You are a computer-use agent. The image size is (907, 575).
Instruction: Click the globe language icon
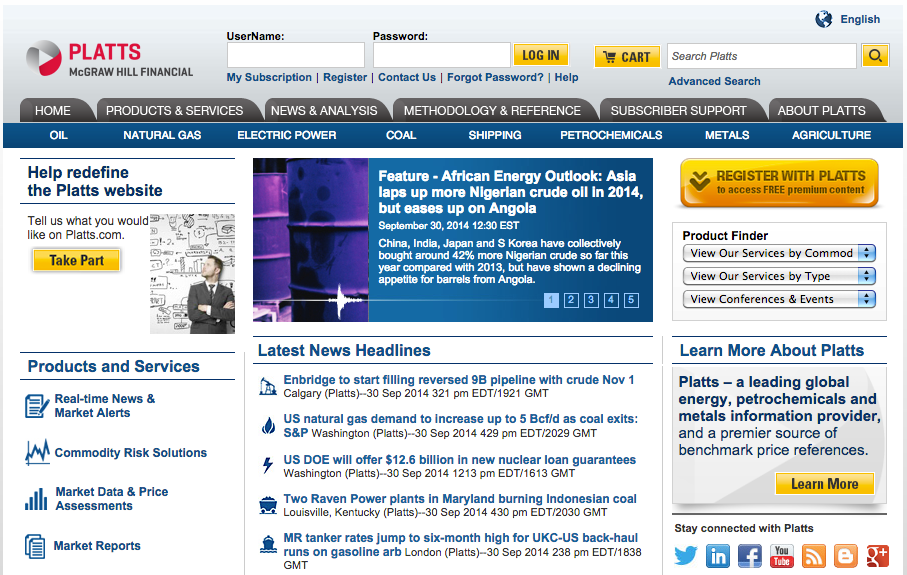coord(824,19)
